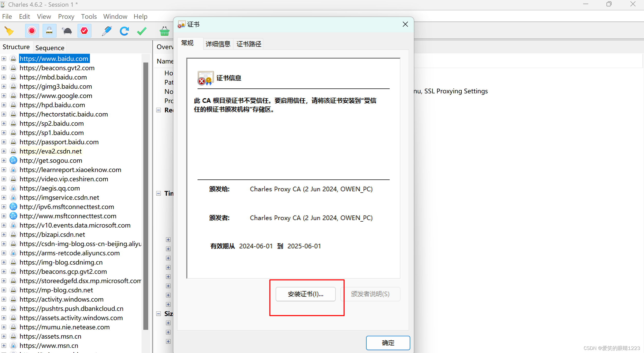Collapse the Timing section in Overview
Image resolution: width=644 pixels, height=353 pixels.
pos(158,193)
